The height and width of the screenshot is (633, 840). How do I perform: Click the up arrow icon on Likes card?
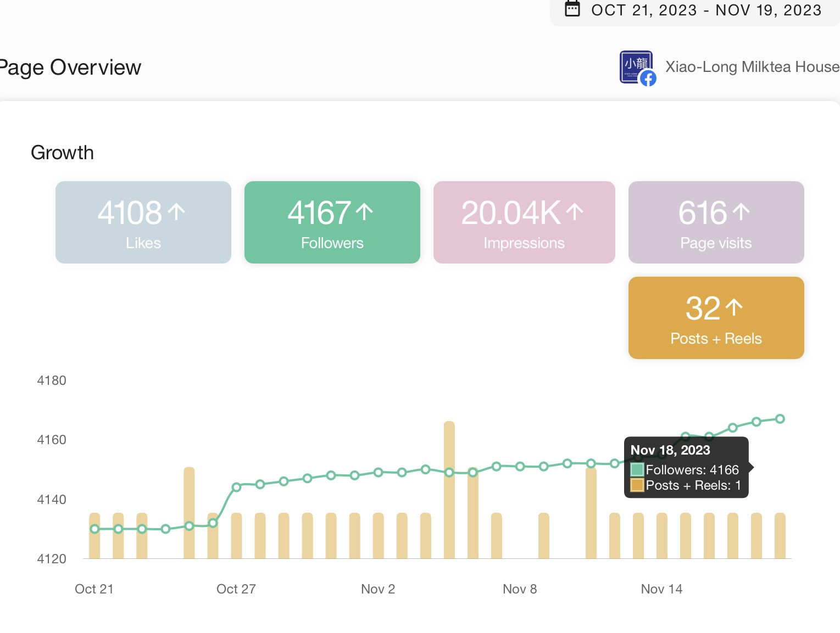pyautogui.click(x=176, y=212)
